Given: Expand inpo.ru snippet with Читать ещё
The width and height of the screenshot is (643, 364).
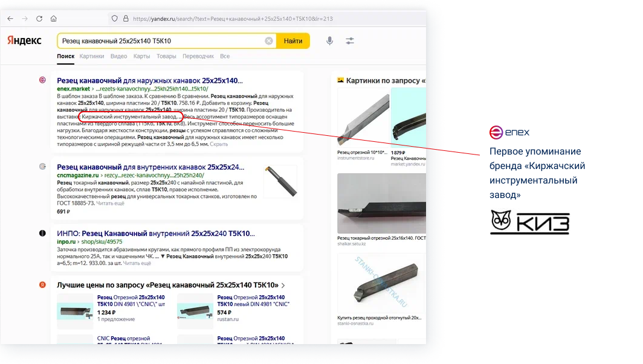Looking at the screenshot, I should tap(137, 263).
